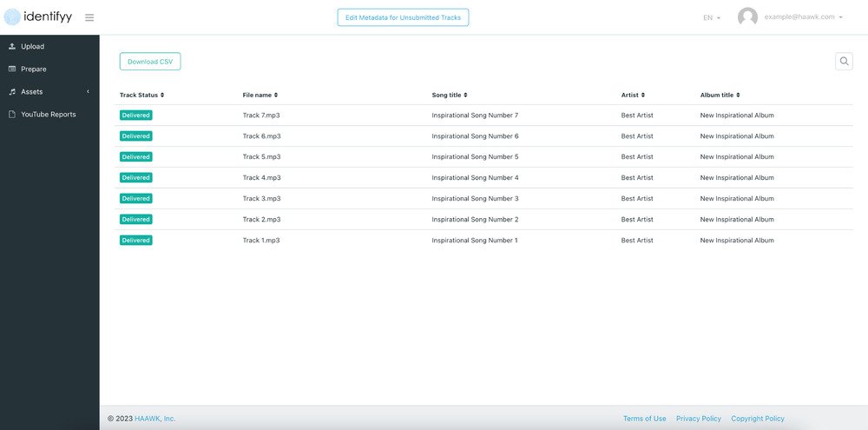
Task: Select file name Track 1.mp3
Action: (x=261, y=241)
